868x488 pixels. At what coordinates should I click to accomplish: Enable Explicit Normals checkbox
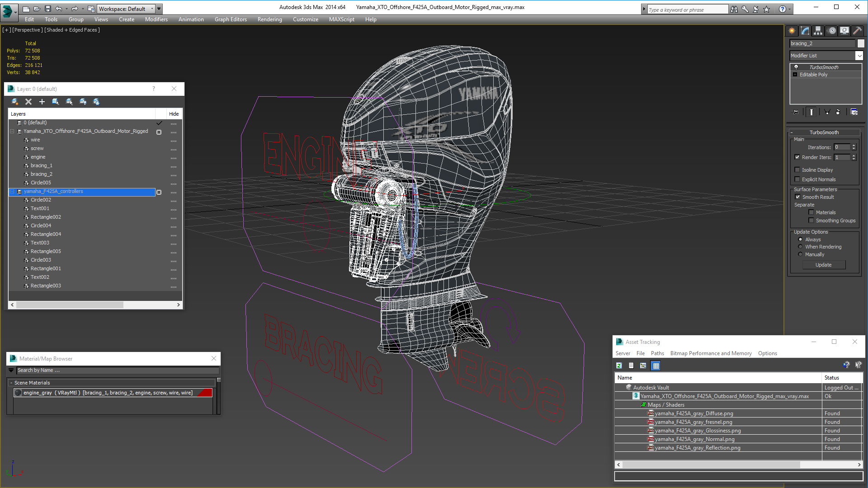tap(797, 179)
